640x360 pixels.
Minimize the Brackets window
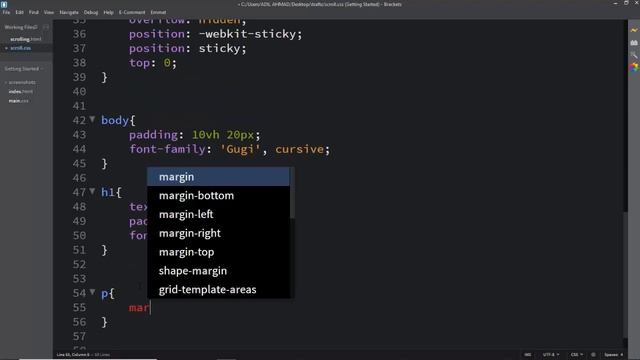(x=615, y=4)
